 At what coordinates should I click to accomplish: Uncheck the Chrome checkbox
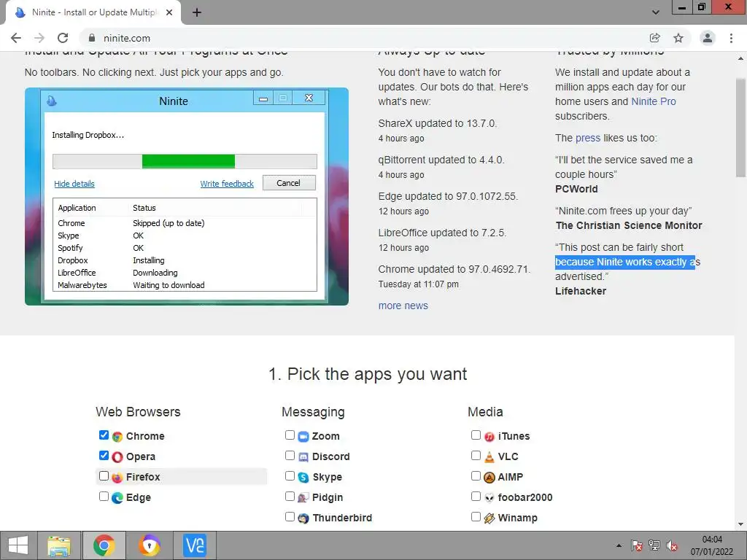click(x=104, y=435)
